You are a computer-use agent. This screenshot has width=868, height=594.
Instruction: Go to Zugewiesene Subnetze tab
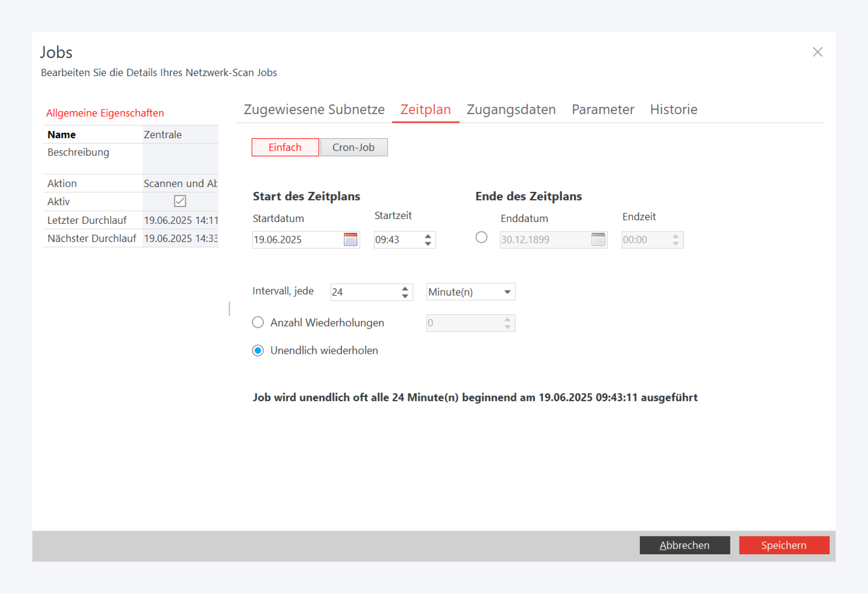pyautogui.click(x=314, y=110)
